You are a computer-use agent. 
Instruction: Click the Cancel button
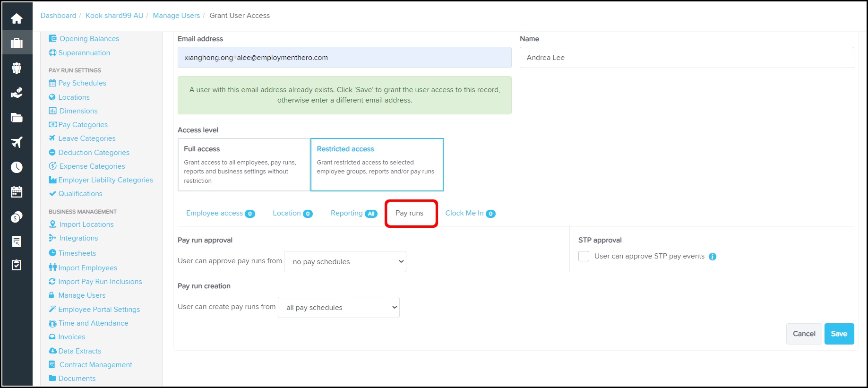pyautogui.click(x=804, y=334)
